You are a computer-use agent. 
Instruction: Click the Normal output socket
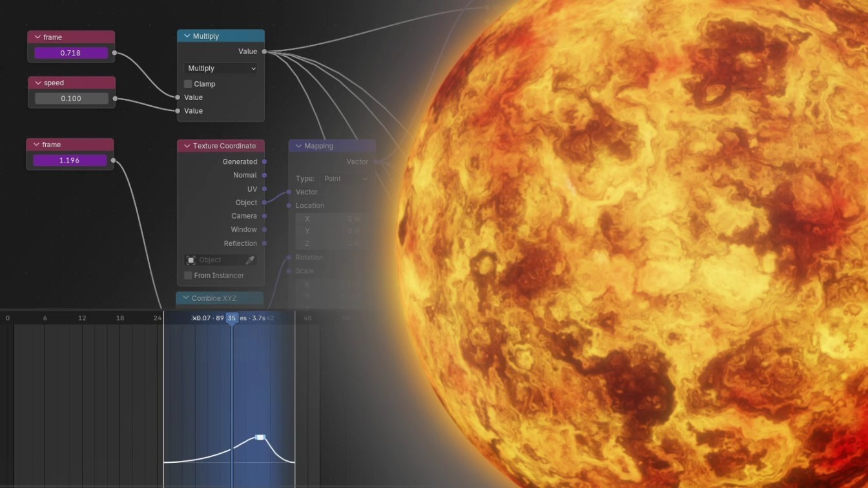click(265, 175)
